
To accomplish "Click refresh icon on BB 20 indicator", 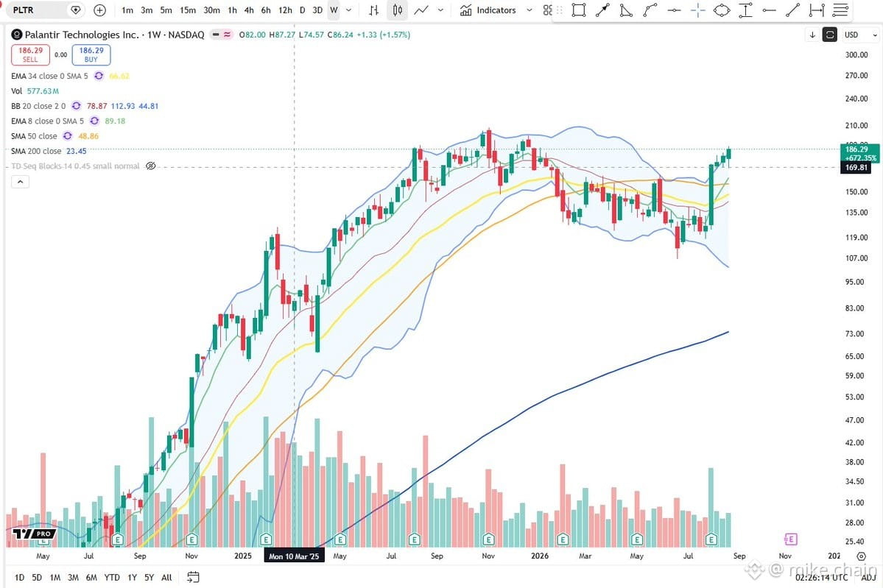I will (x=76, y=106).
